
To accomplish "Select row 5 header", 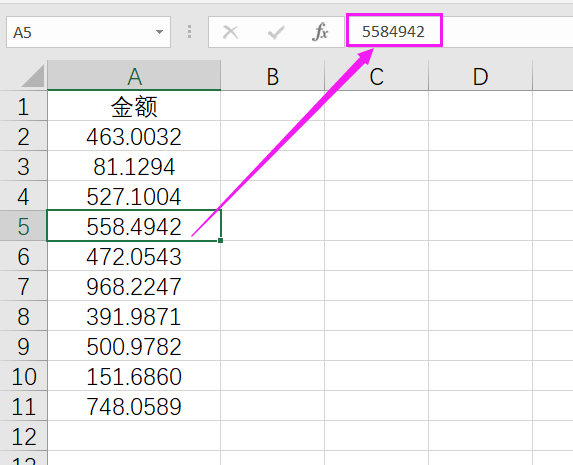I will [23, 226].
